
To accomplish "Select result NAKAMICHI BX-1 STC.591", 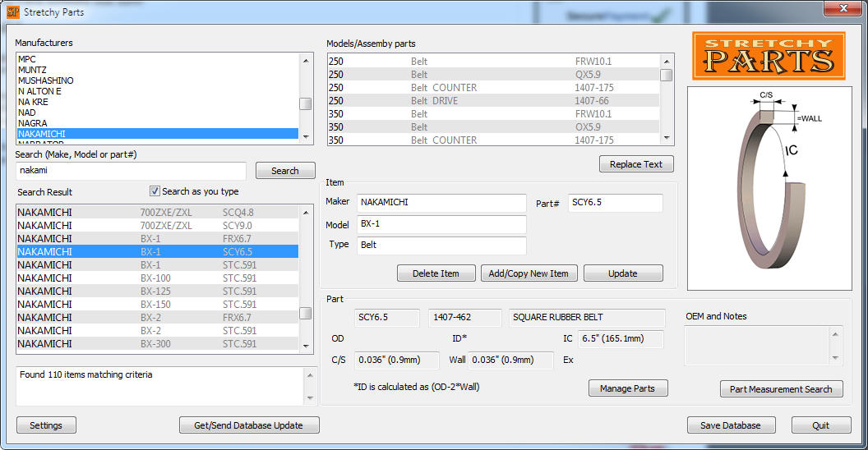I will pyautogui.click(x=158, y=264).
